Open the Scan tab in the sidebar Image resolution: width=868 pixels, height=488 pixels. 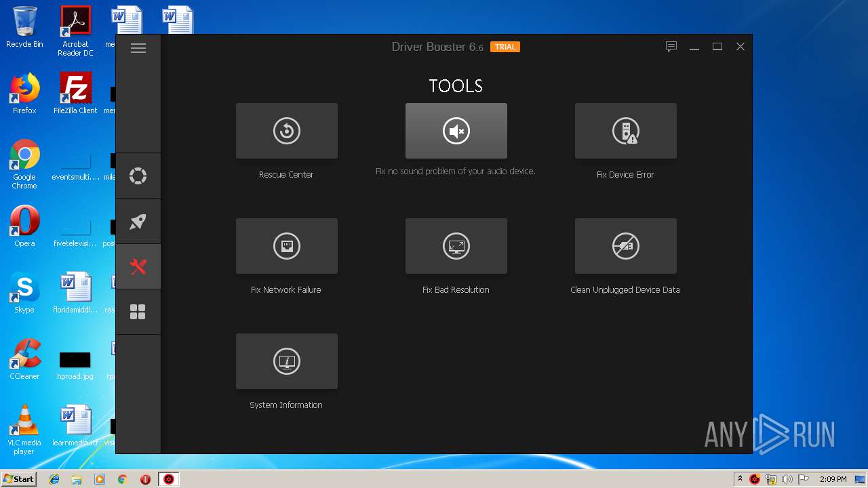click(x=138, y=176)
